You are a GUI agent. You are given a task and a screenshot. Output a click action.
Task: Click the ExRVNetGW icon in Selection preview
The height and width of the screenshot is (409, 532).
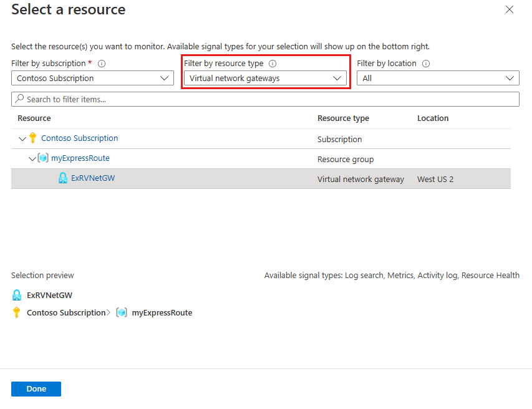click(17, 296)
